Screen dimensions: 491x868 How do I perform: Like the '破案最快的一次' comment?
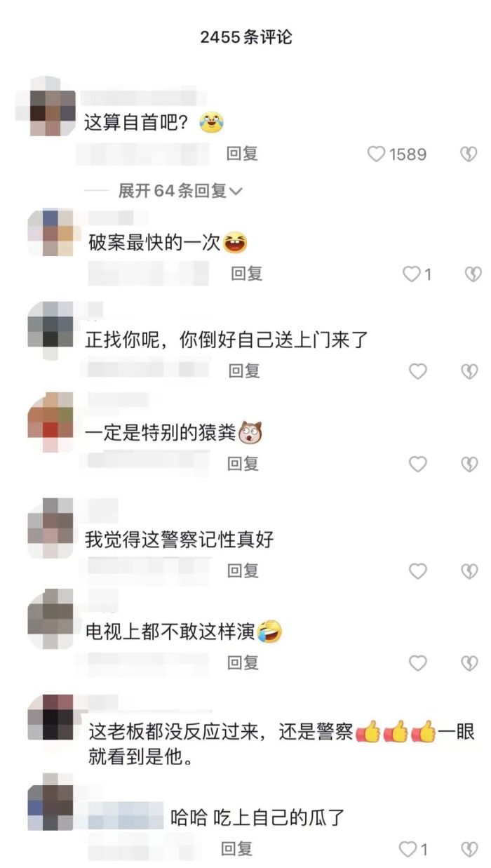tap(411, 274)
